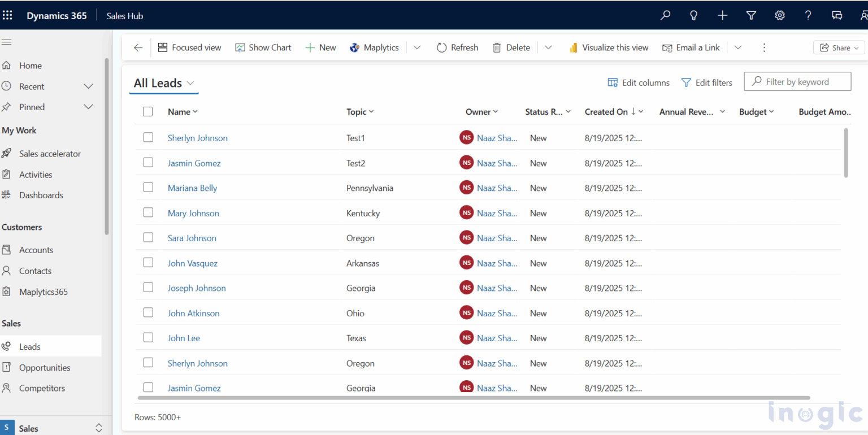Image resolution: width=868 pixels, height=435 pixels.
Task: Open Dynamics 365 settings gear
Action: [x=780, y=15]
